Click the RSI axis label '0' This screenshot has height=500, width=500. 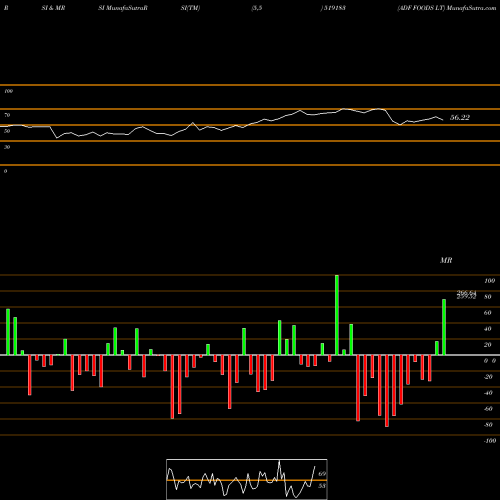pos(5,171)
